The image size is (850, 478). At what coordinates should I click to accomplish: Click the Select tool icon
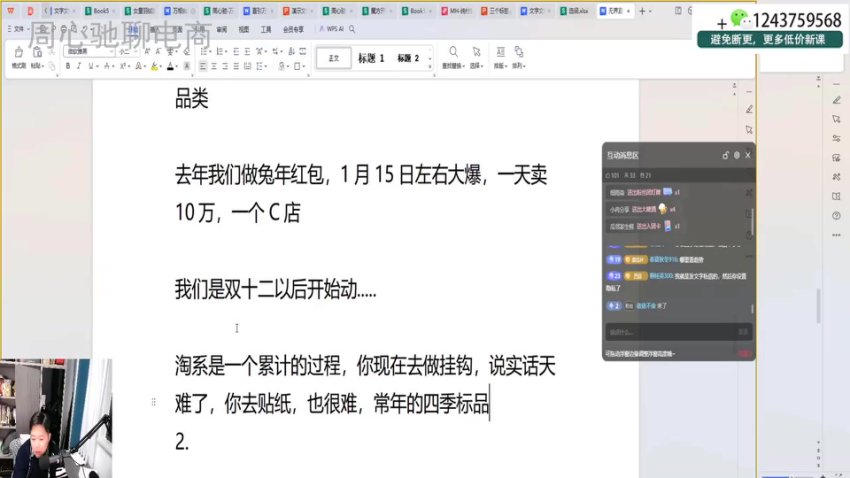point(476,54)
